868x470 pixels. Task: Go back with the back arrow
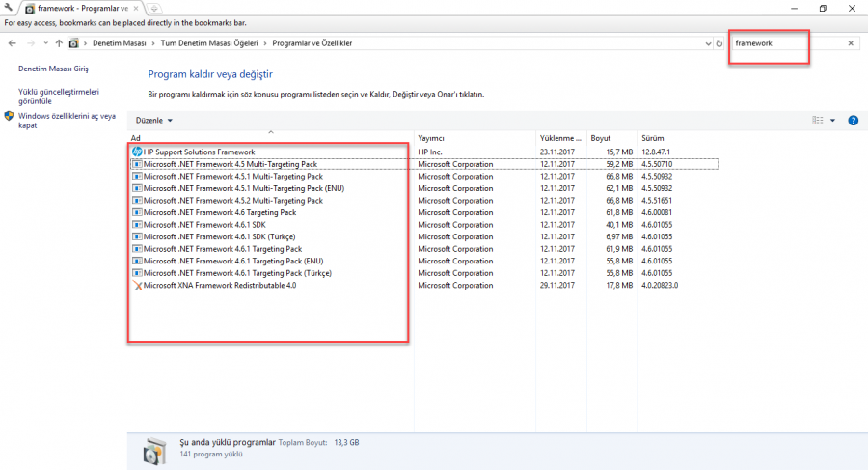click(x=13, y=43)
